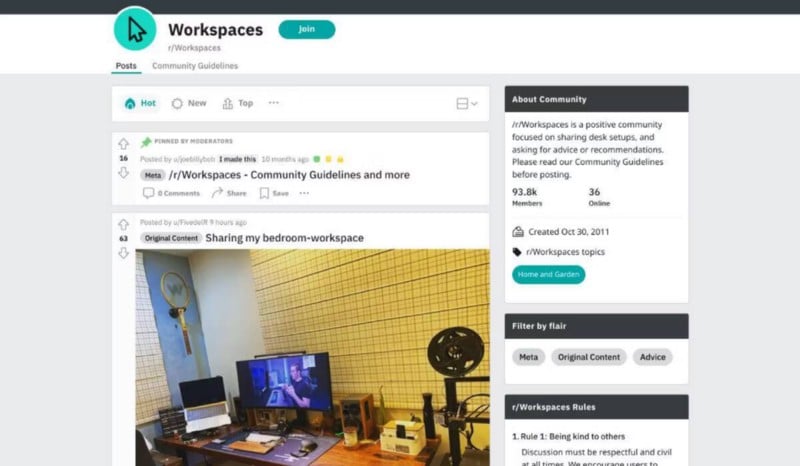The height and width of the screenshot is (466, 800).
Task: Open comments icon on pinned post
Action: 148,193
